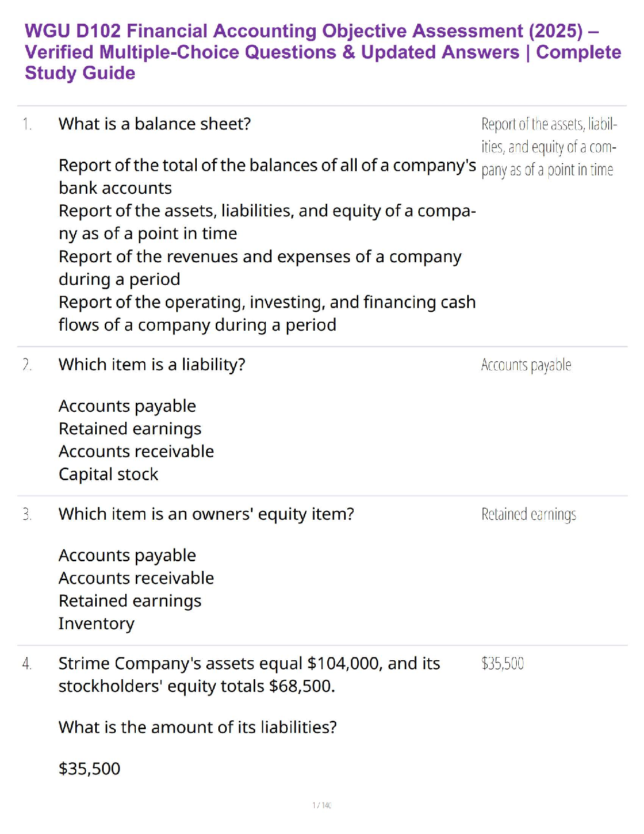Viewport: 644px width, 834px height.
Task: Select the question 'What is a balance sheet?'
Action: click(x=155, y=124)
